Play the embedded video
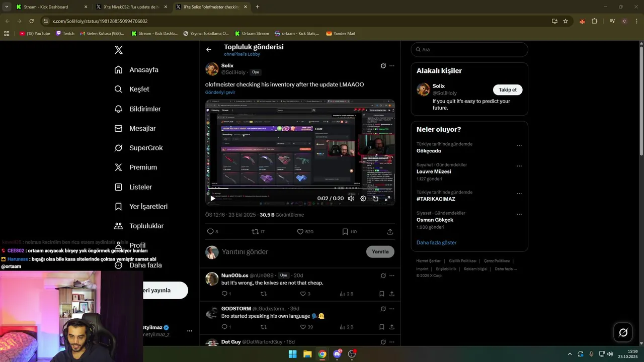 [213, 199]
